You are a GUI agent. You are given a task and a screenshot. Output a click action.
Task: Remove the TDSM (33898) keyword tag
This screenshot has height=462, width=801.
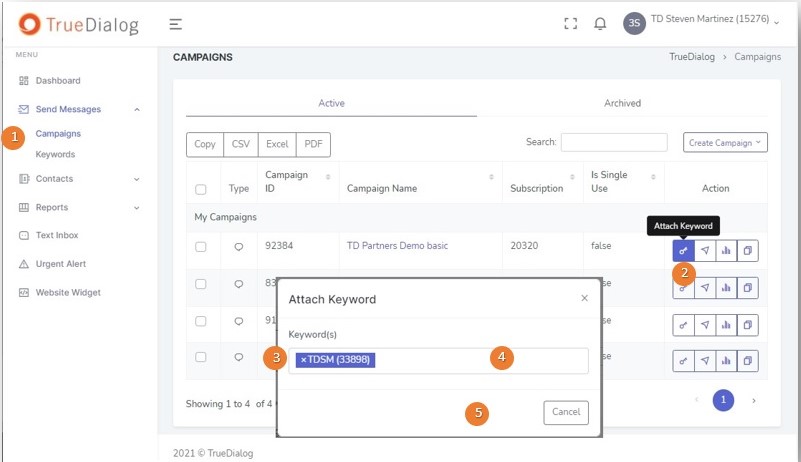point(304,360)
